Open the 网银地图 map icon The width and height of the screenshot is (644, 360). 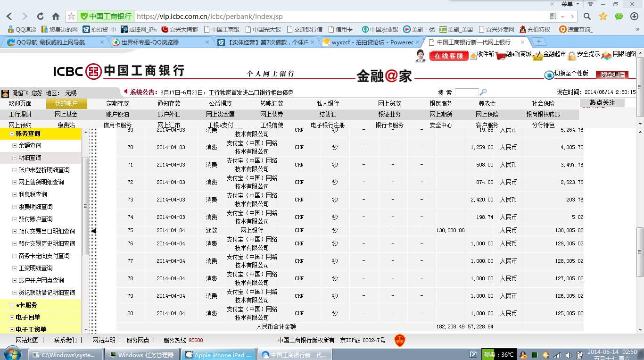pyautogui.click(x=606, y=56)
